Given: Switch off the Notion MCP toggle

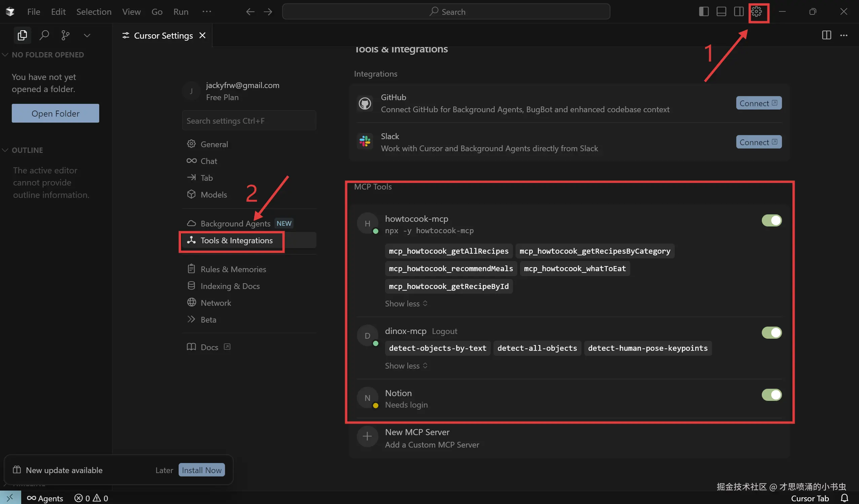Looking at the screenshot, I should tap(772, 395).
